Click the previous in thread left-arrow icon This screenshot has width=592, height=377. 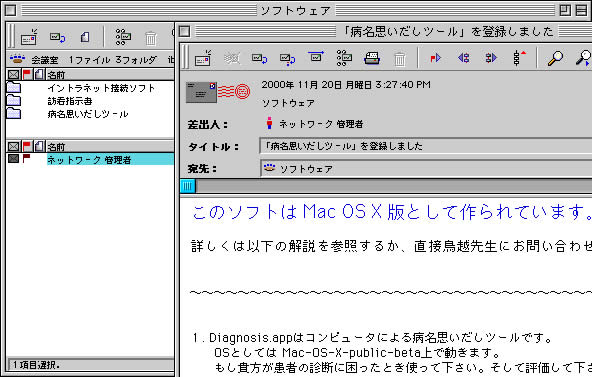463,58
